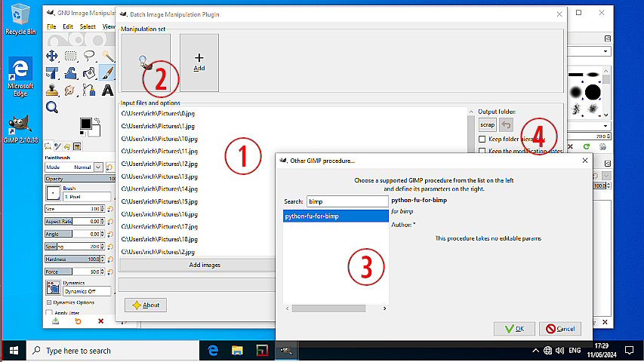Open Select menu in GIMP
The width and height of the screenshot is (644, 362).
click(x=88, y=26)
